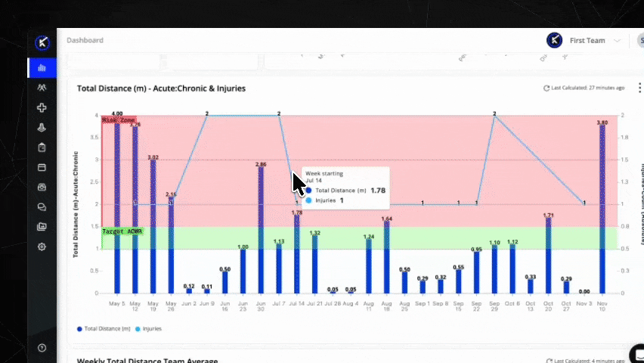Viewport: 644px width, 363px height.
Task: Click the Jun 30 bar labeled 2.86
Action: click(261, 231)
